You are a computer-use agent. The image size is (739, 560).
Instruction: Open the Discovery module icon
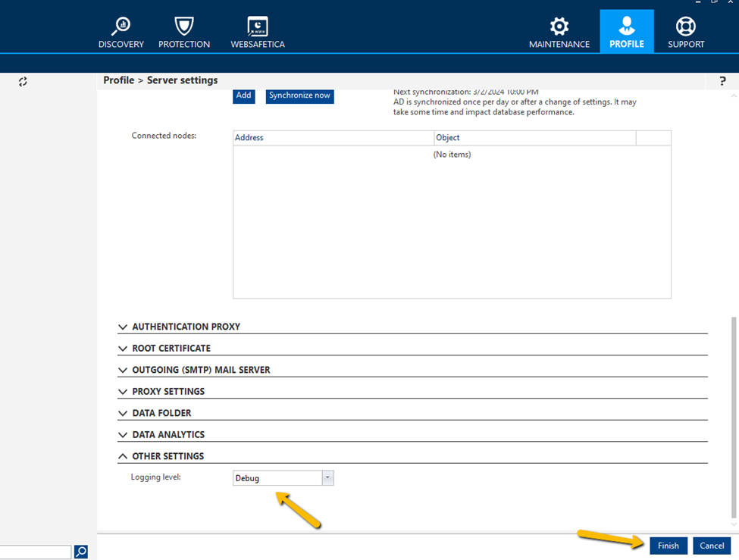(121, 27)
